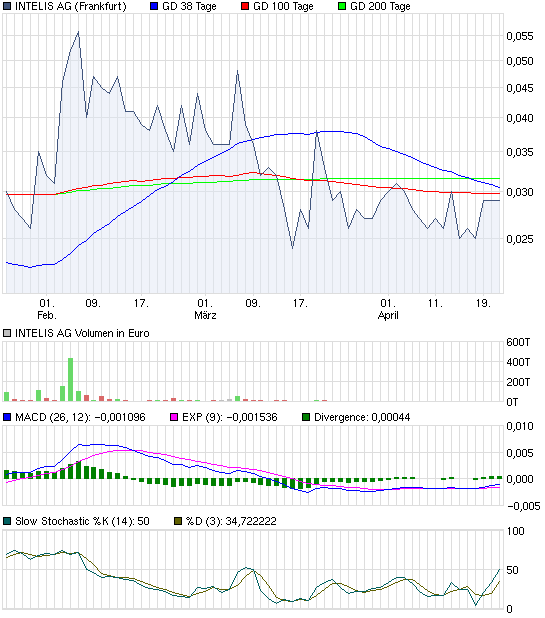
Task: Click the 'EXP (9): -0,001536' label
Action: point(230,417)
